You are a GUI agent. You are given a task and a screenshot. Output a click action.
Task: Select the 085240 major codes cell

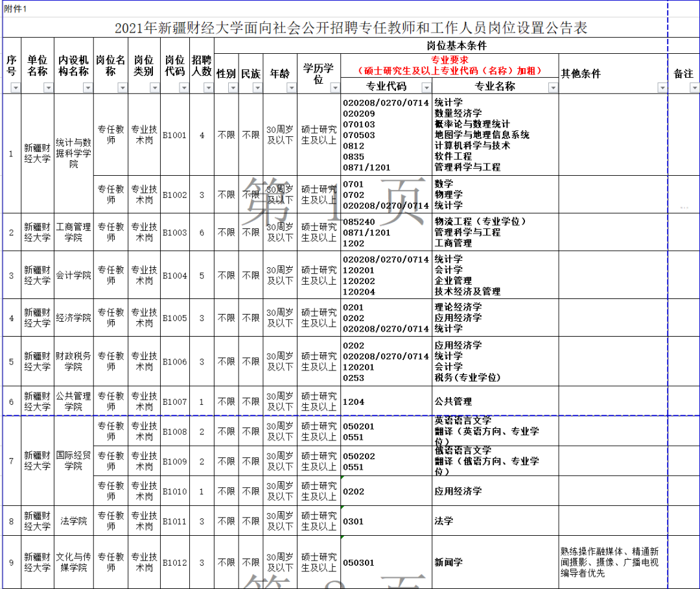[x=386, y=232]
